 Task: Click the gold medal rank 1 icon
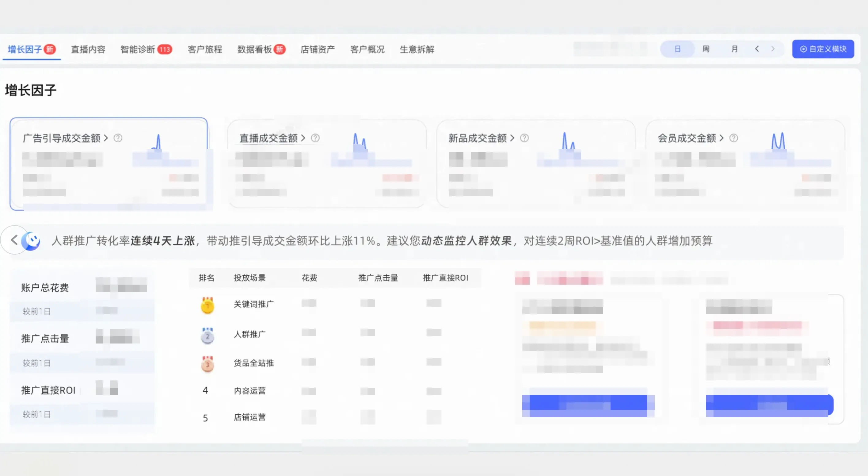[207, 305]
